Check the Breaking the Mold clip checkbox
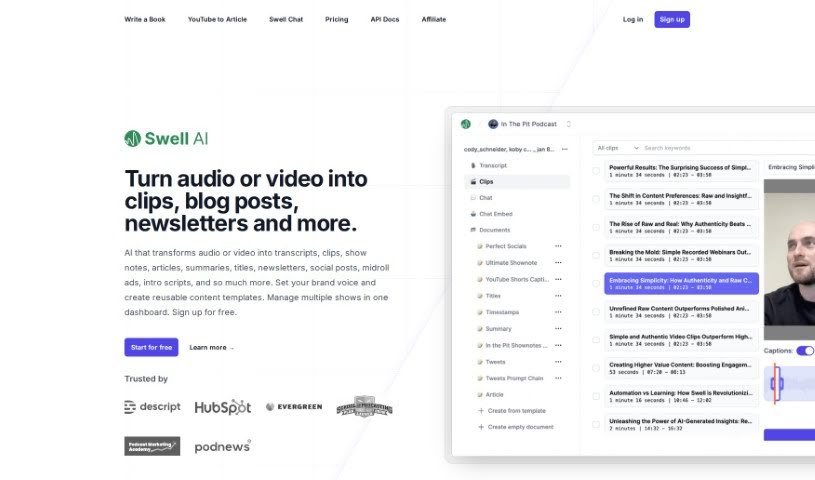The image size is (815, 480). pos(596,255)
